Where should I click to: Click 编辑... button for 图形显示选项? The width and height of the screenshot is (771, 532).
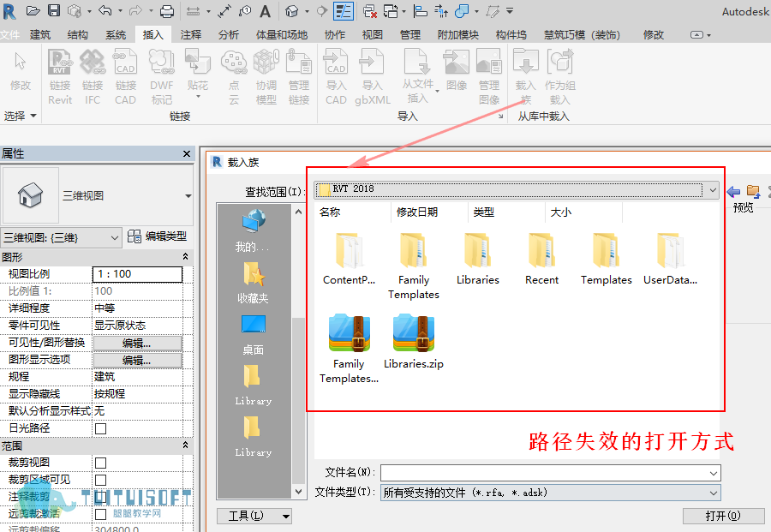point(137,361)
